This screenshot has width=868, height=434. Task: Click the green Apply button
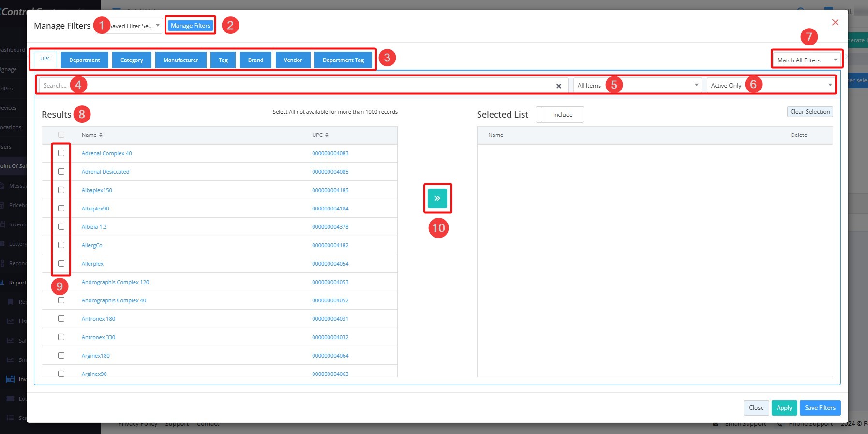pyautogui.click(x=784, y=408)
